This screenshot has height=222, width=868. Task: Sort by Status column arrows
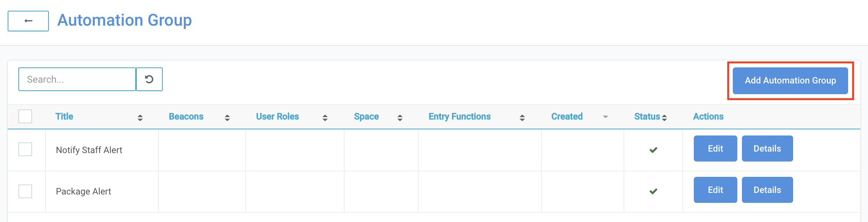(664, 118)
